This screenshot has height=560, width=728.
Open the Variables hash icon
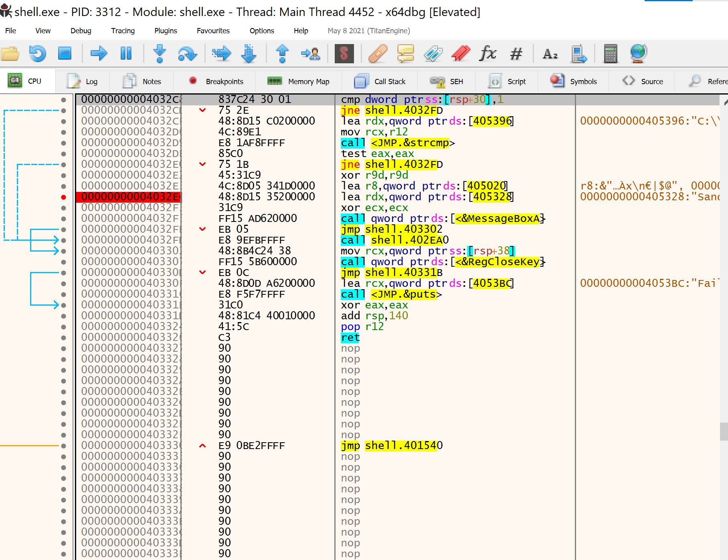516,53
